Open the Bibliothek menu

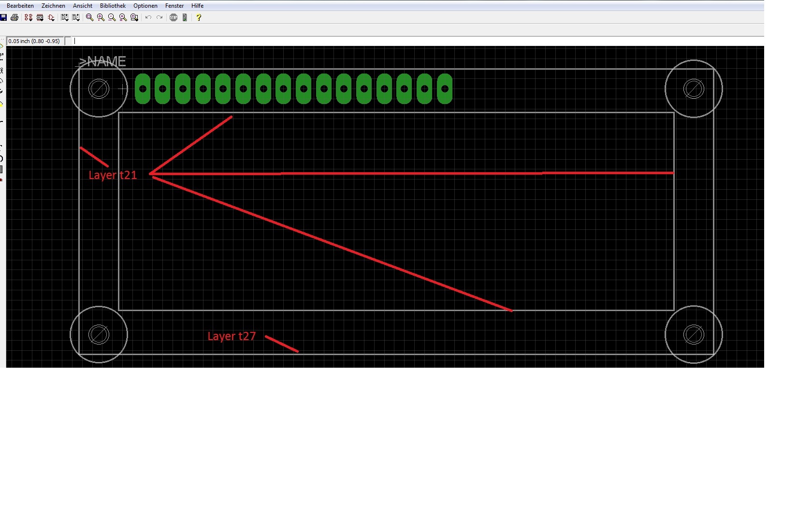(113, 6)
